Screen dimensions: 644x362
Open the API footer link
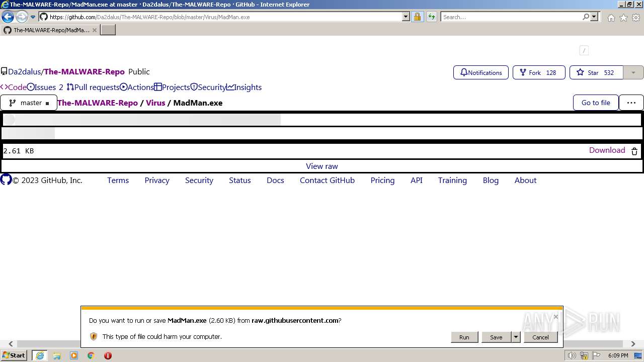point(417,180)
